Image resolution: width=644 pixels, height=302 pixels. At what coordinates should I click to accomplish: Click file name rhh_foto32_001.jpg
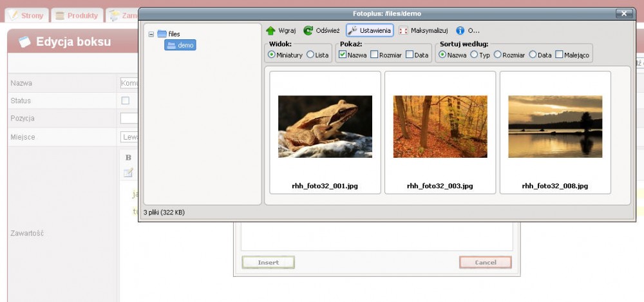325,186
